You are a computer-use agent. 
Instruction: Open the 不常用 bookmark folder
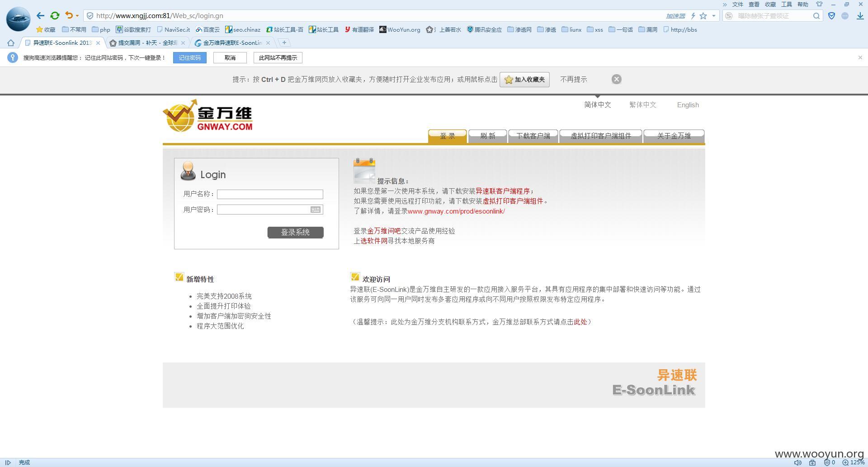(x=74, y=30)
